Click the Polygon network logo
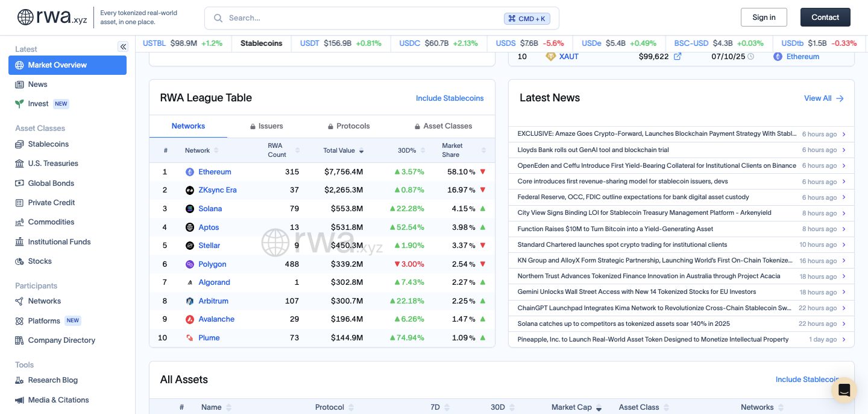Image resolution: width=868 pixels, height=414 pixels. pos(190,264)
